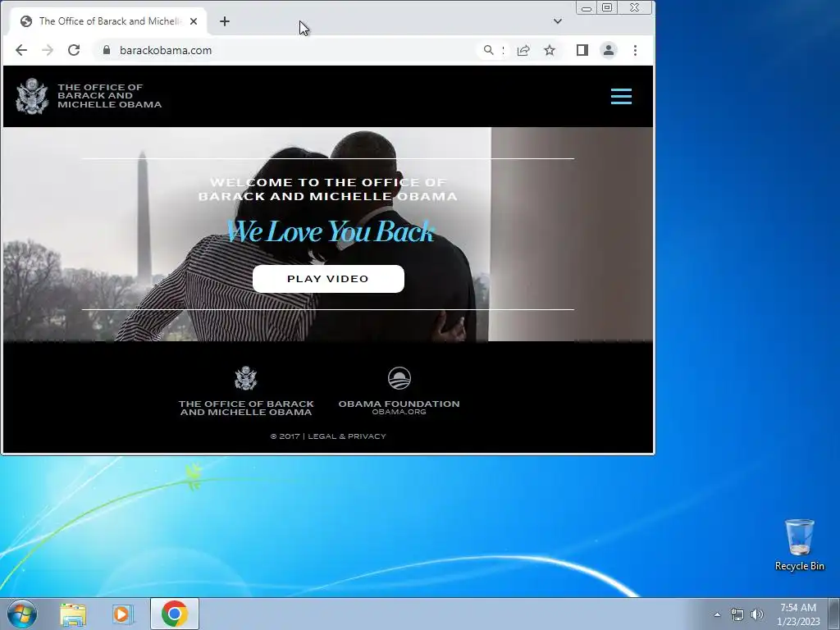View site information via the padlock icon
The image size is (840, 630).
coord(107,50)
